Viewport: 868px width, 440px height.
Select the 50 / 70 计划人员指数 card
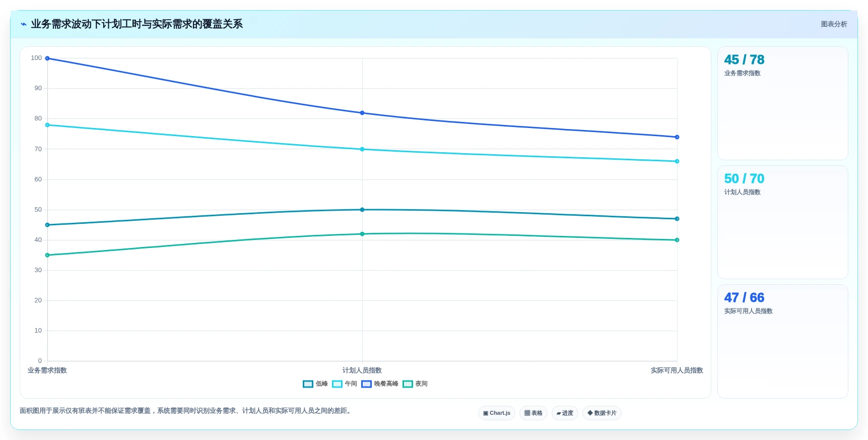click(782, 222)
